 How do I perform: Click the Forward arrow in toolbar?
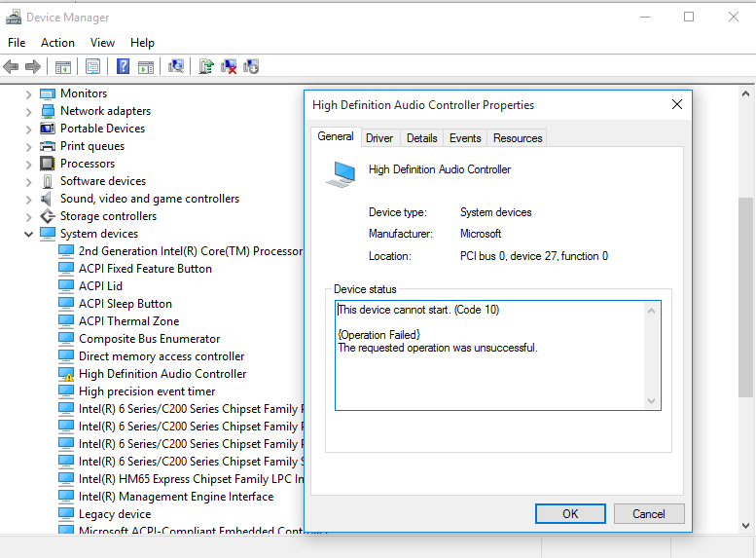click(x=33, y=66)
